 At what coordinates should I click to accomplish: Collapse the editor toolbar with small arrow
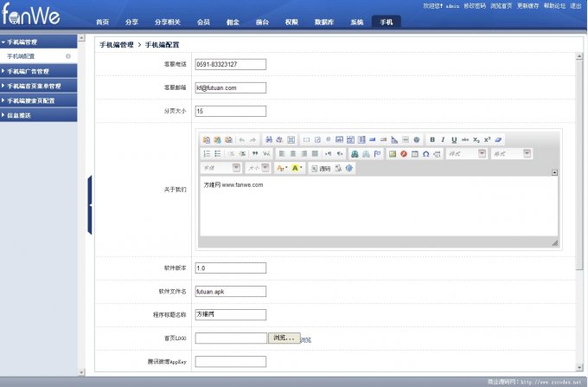click(x=554, y=172)
